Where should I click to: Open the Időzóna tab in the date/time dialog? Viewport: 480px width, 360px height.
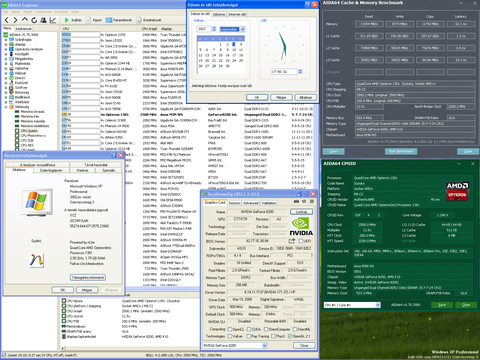pos(219,14)
